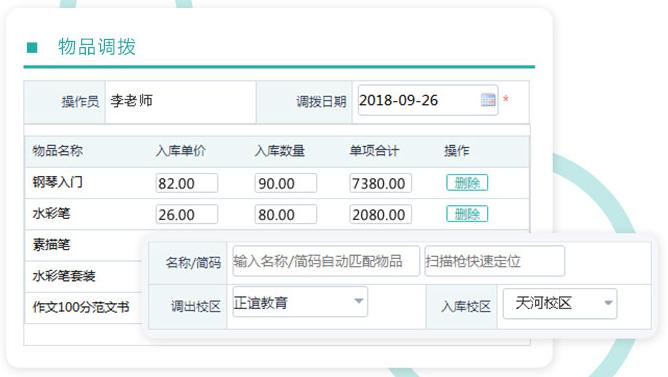Select the 素描笔 item name
This screenshot has height=377, width=668.
[51, 245]
